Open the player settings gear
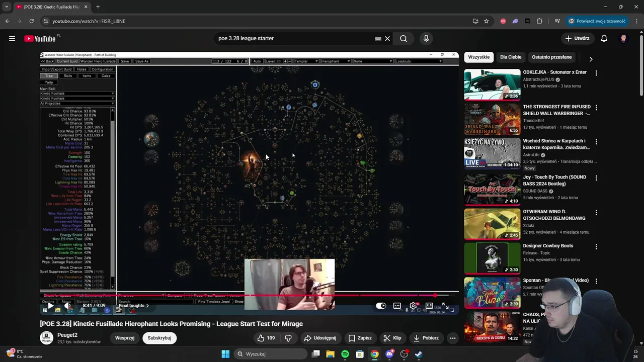Viewport: 644px width, 362px height. pyautogui.click(x=413, y=305)
